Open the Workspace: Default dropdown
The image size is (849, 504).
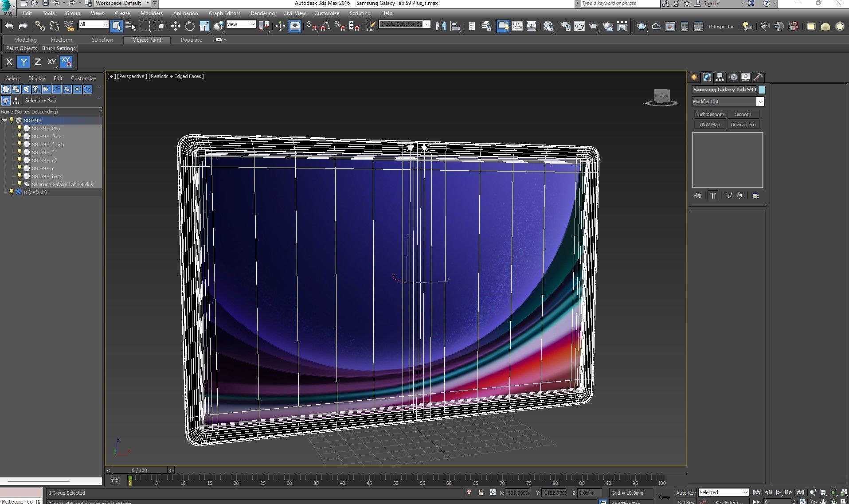123,3
